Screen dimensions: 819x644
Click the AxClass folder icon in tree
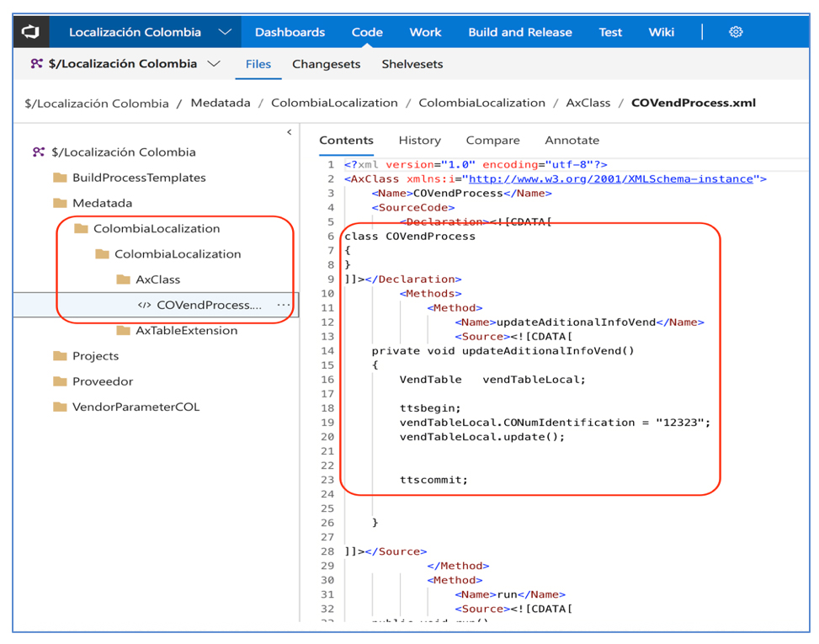pyautogui.click(x=123, y=279)
